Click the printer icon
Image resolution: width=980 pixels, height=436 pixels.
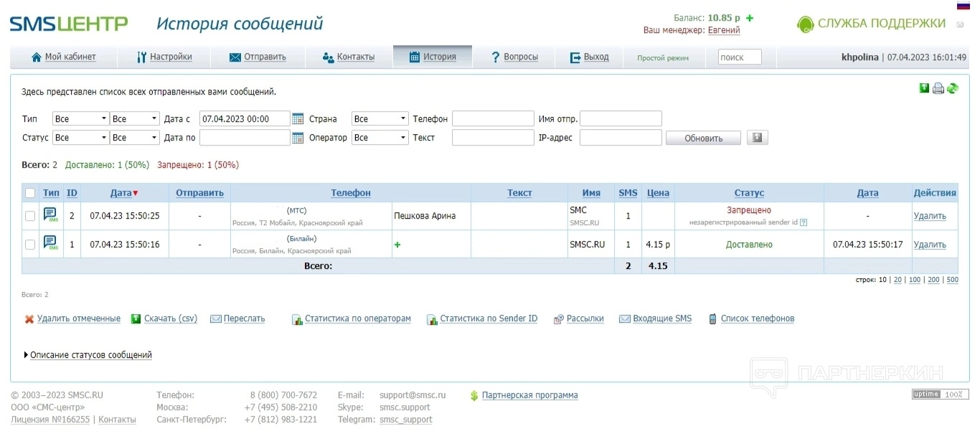(938, 89)
